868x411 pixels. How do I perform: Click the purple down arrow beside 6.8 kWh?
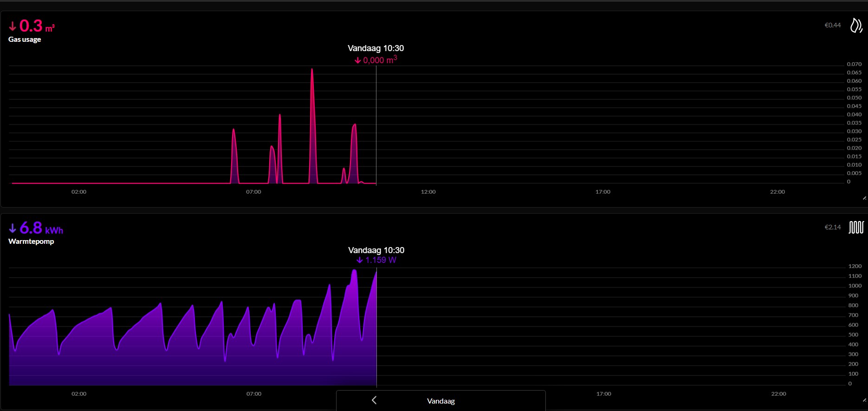(13, 228)
